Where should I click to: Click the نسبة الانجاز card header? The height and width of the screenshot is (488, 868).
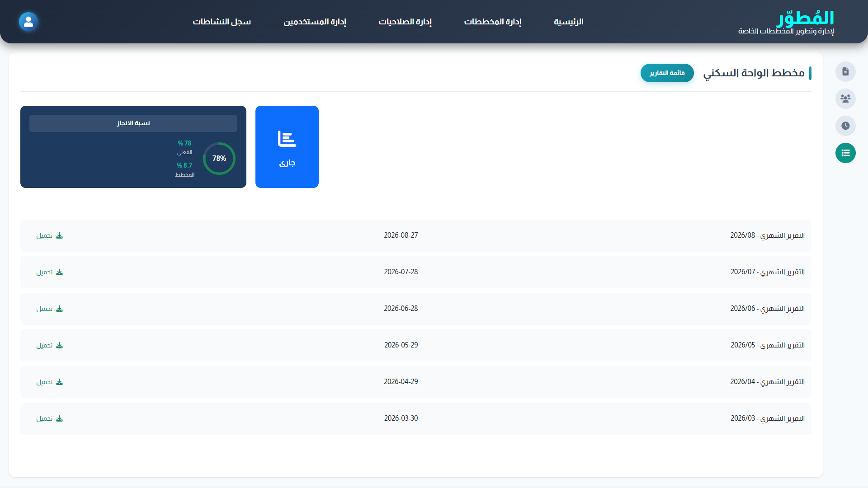133,123
